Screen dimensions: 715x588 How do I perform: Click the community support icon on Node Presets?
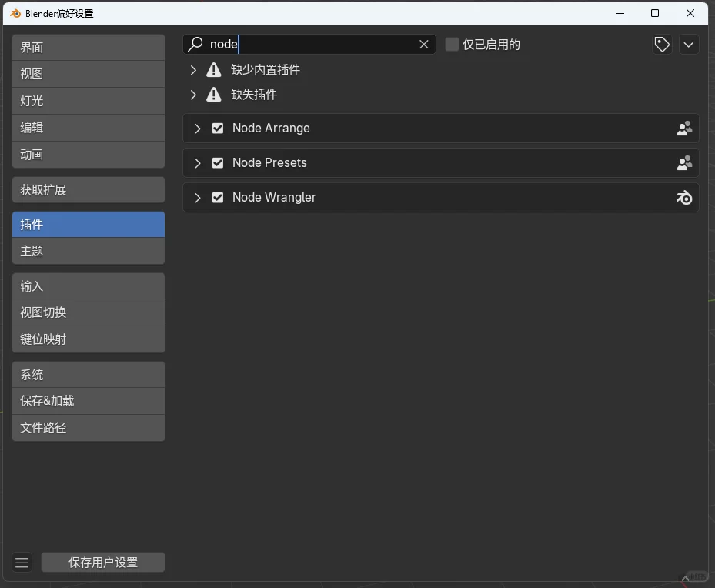683,162
